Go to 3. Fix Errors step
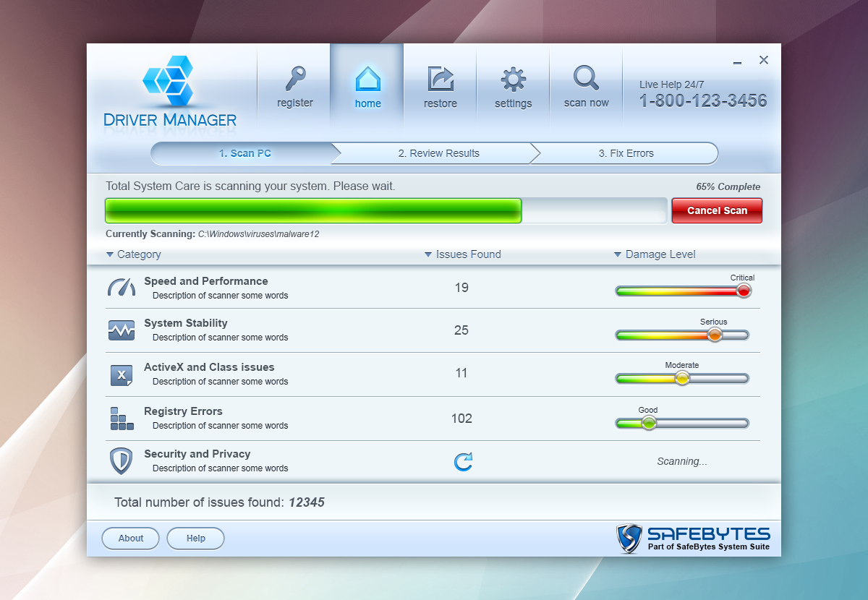 [626, 153]
